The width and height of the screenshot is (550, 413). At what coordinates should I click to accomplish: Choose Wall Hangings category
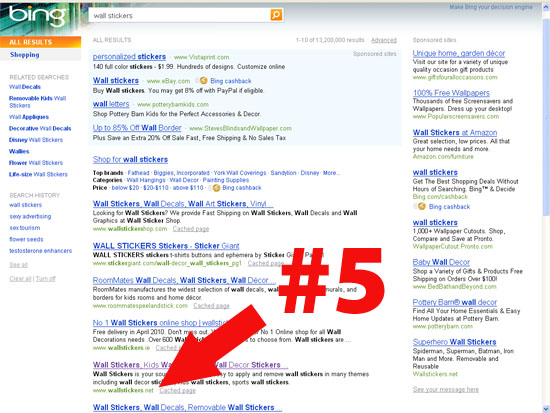click(x=146, y=180)
